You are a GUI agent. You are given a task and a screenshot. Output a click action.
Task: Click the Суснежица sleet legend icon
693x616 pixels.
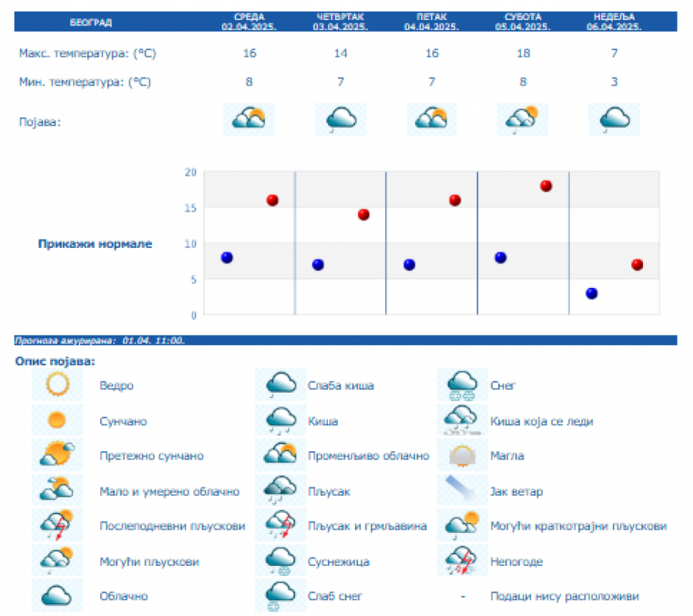281,561
